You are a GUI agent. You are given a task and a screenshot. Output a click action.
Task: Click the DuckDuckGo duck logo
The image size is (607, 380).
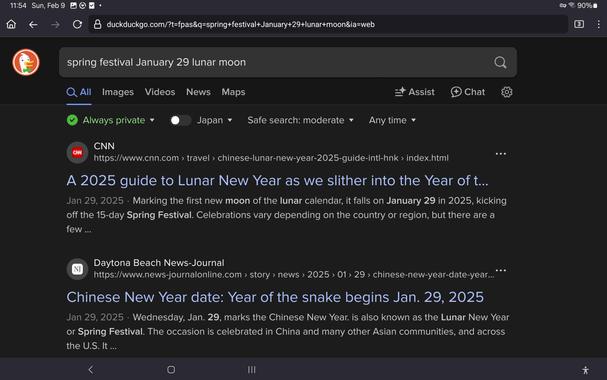click(26, 62)
